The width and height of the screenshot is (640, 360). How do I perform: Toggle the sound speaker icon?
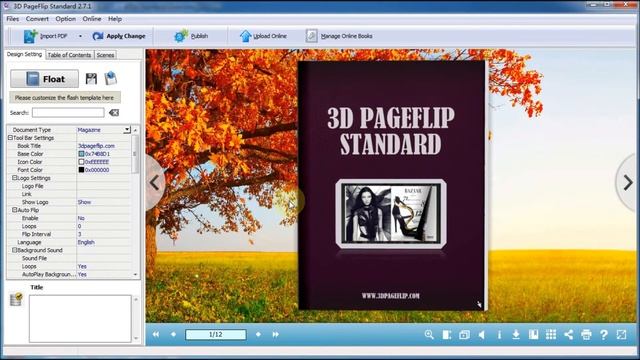tap(482, 335)
